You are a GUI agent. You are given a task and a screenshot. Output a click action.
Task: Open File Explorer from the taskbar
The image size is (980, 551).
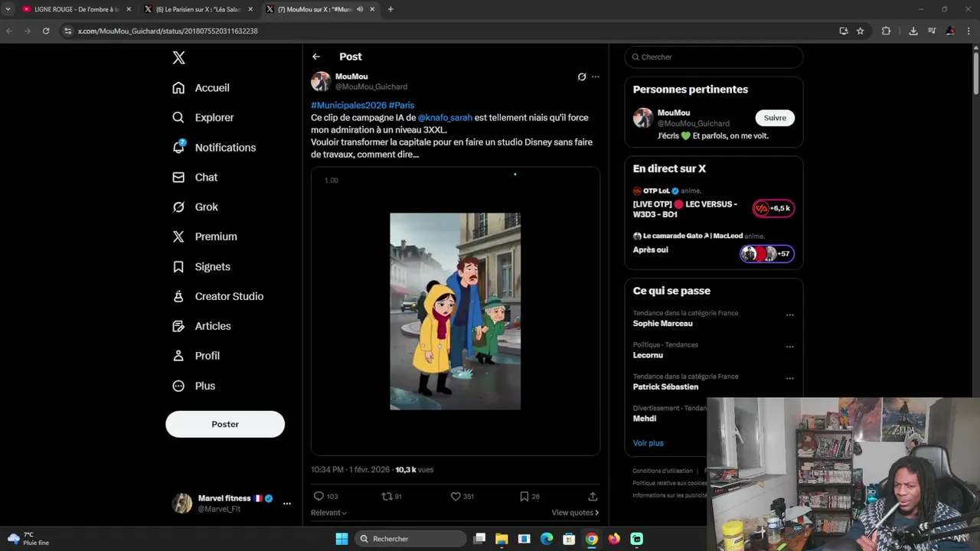(x=501, y=539)
